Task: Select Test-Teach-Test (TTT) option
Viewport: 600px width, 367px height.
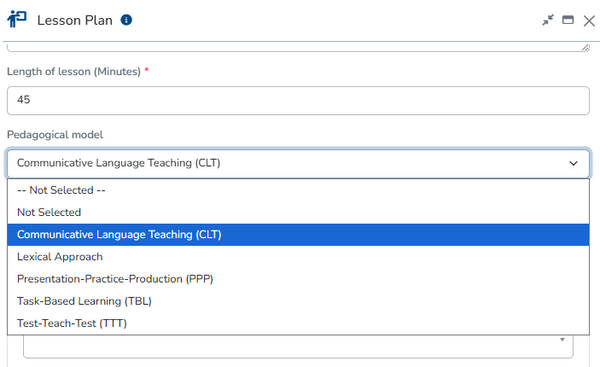Action: pos(298,323)
